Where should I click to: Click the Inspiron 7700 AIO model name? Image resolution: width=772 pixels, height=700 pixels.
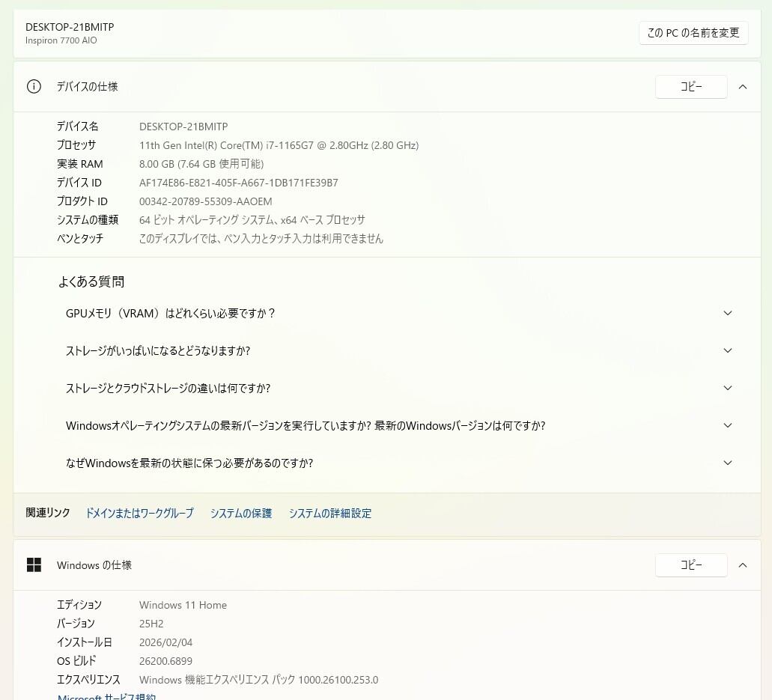(x=61, y=40)
